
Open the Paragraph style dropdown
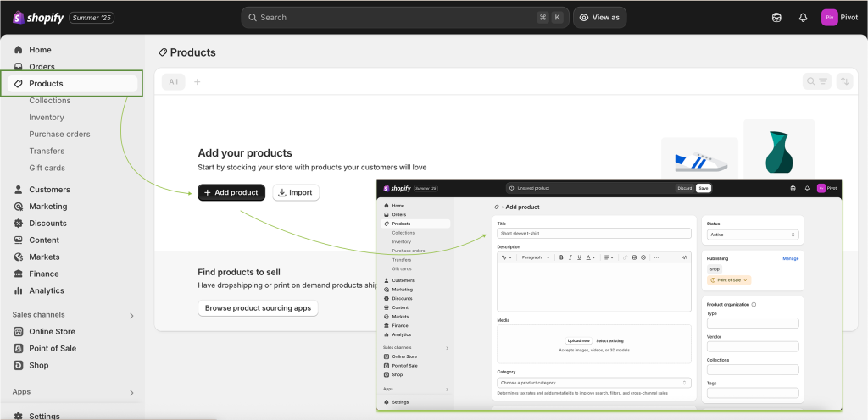point(536,257)
